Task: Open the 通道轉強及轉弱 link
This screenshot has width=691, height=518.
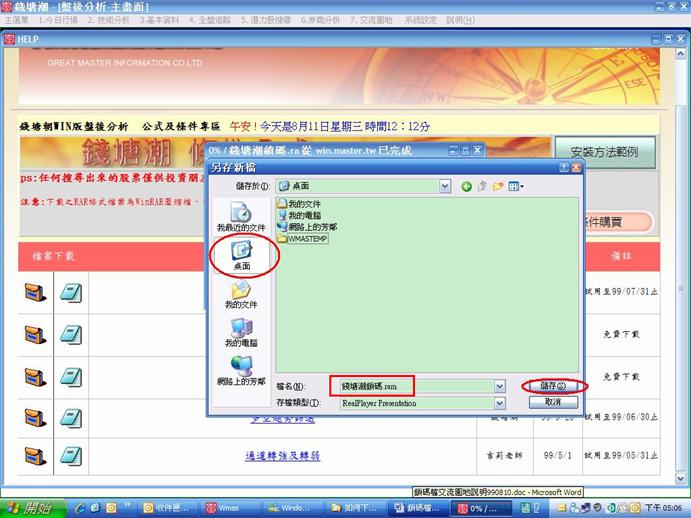Action: point(283,455)
